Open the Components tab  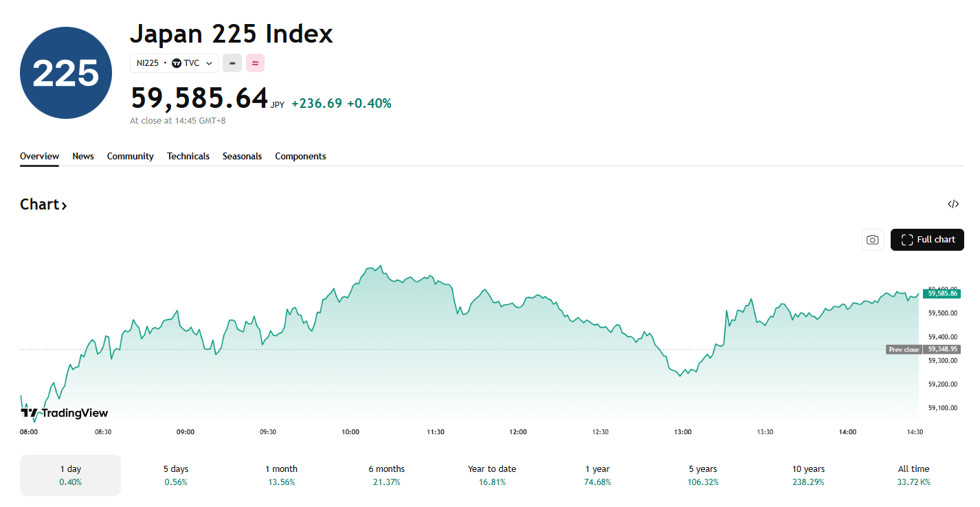tap(300, 157)
